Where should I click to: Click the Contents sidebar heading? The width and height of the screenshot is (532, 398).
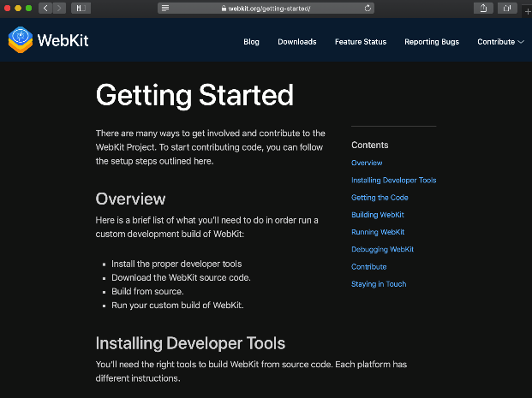(x=370, y=145)
